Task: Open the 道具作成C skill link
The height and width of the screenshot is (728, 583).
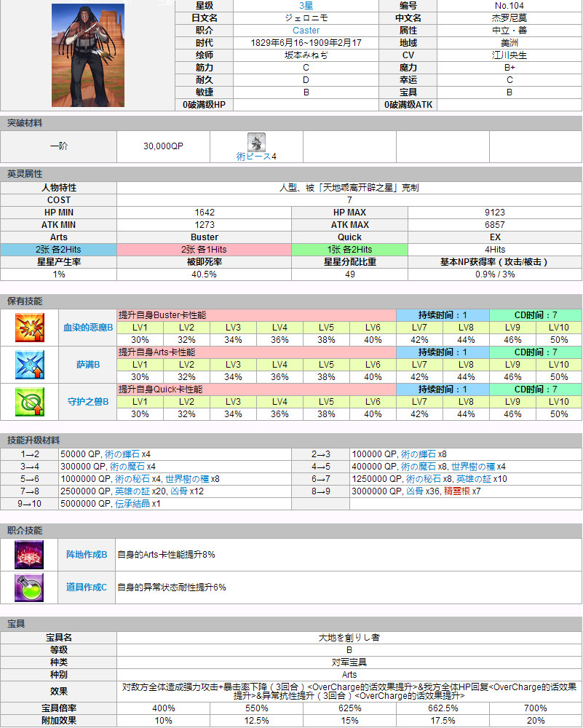Action: point(87,587)
